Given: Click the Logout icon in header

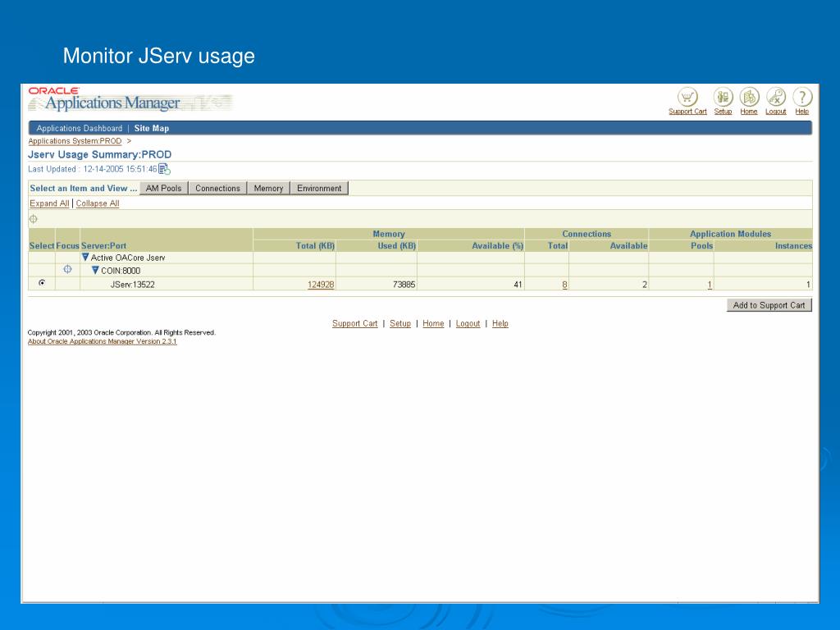Looking at the screenshot, I should point(776,98).
